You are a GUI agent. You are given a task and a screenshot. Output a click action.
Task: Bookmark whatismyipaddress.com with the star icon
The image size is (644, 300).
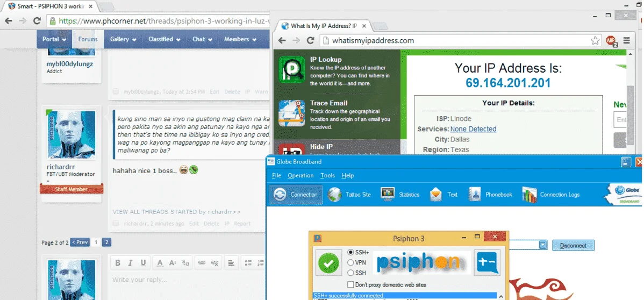[x=595, y=40]
